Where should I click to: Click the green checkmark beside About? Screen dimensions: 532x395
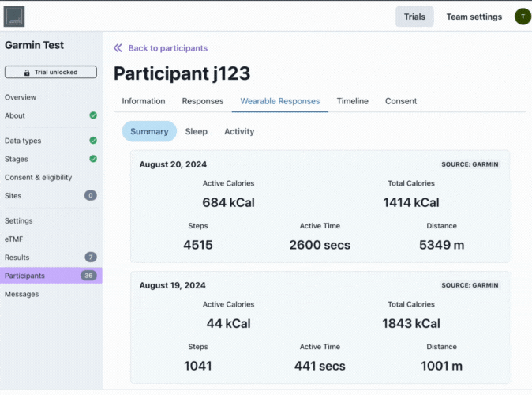[x=93, y=115]
